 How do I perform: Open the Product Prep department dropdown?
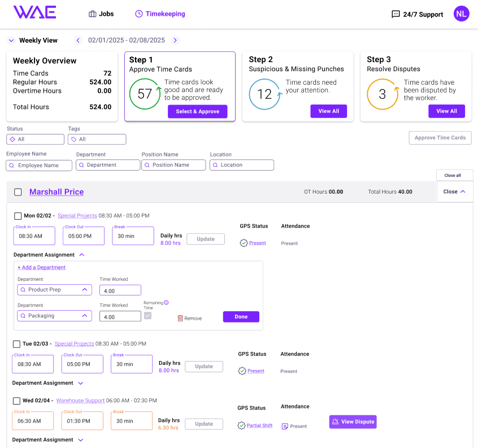[x=55, y=290]
